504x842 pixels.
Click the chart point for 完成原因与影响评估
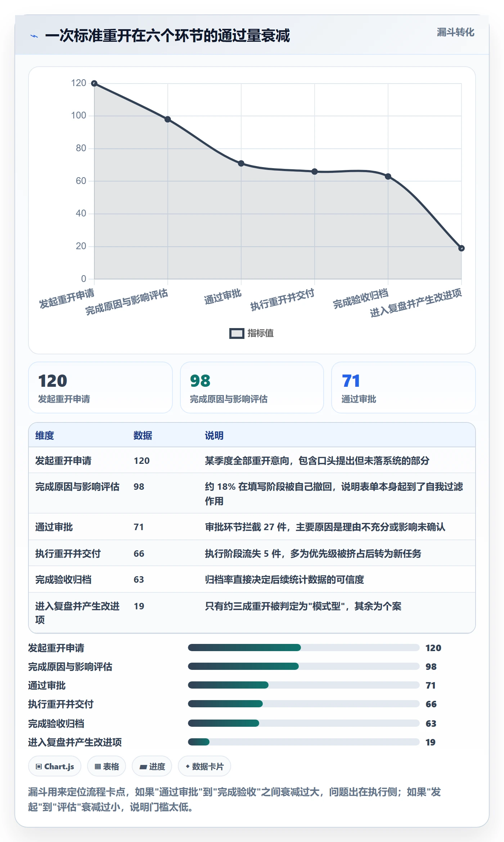click(168, 119)
